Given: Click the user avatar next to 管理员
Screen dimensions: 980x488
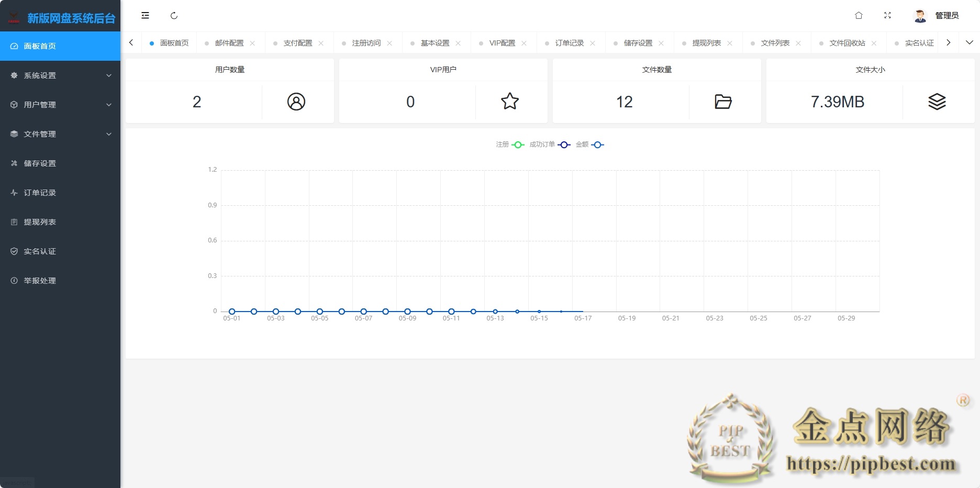Looking at the screenshot, I should click(x=920, y=15).
